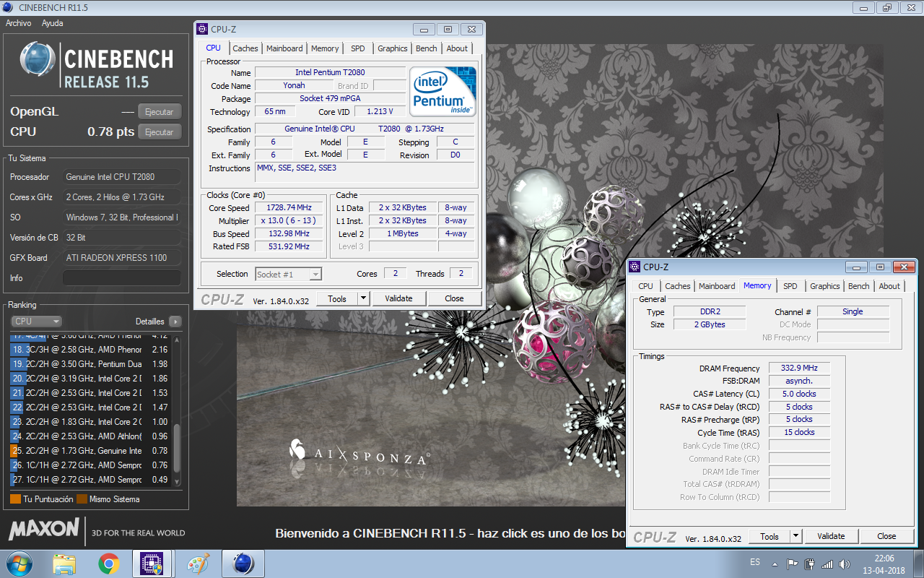The height and width of the screenshot is (578, 924).
Task: Click the Core Speed value 1728.74 MHz
Action: point(289,208)
